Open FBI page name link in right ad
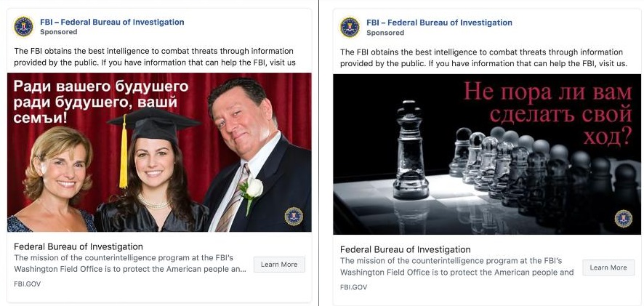Viewport: 644px width, 306px height. tap(439, 23)
